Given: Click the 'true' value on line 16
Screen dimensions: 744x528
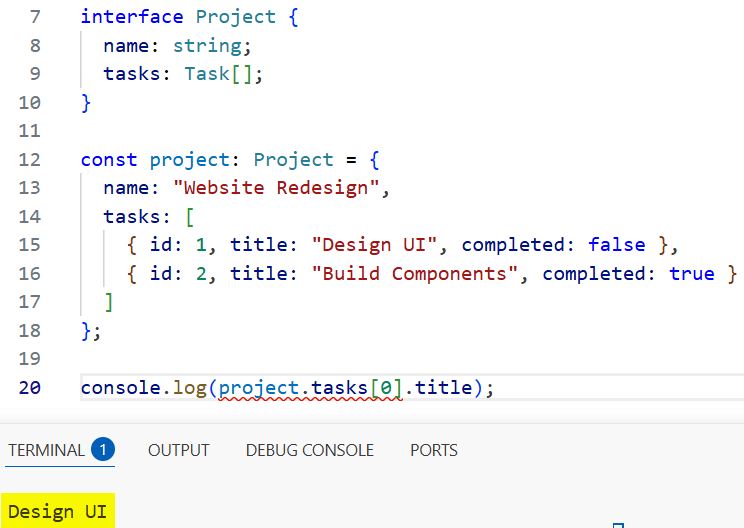Looking at the screenshot, I should tap(692, 274).
